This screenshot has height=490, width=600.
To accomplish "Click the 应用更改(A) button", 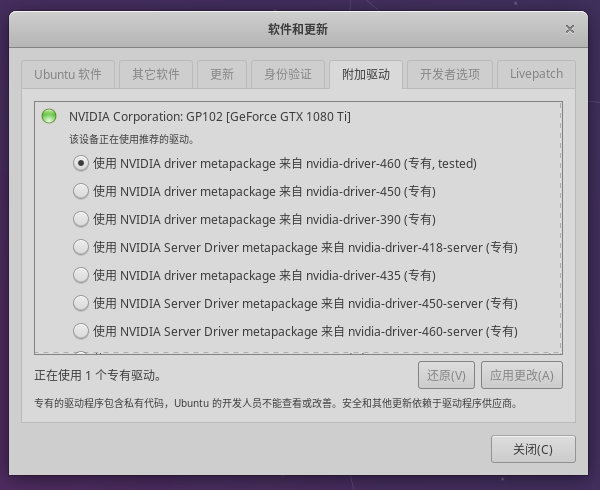I will click(522, 375).
